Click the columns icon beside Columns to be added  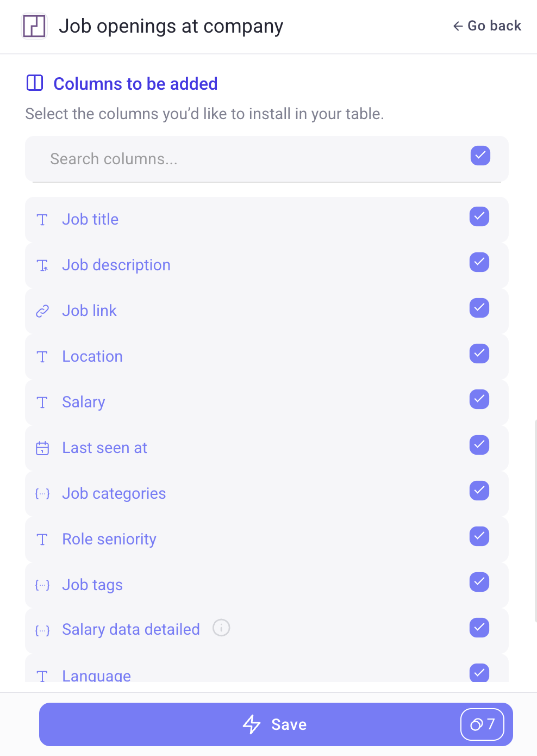coord(35,83)
